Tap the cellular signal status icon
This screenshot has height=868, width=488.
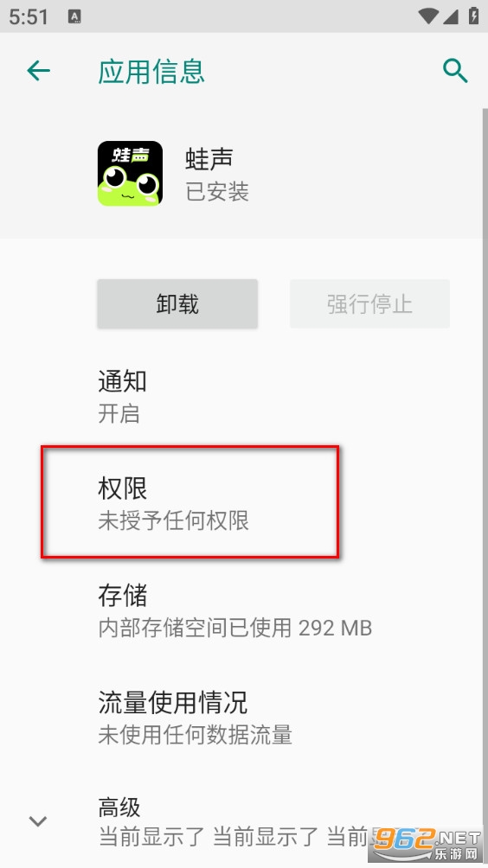tap(450, 16)
